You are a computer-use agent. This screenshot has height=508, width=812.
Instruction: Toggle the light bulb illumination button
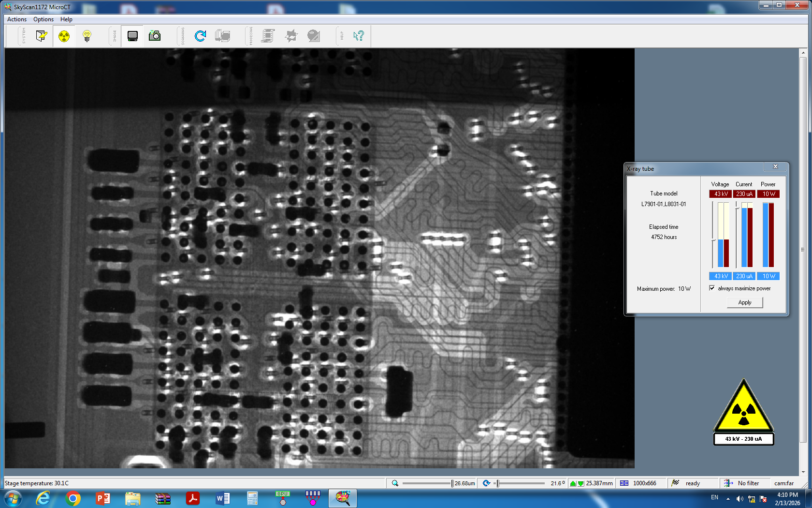click(x=87, y=36)
